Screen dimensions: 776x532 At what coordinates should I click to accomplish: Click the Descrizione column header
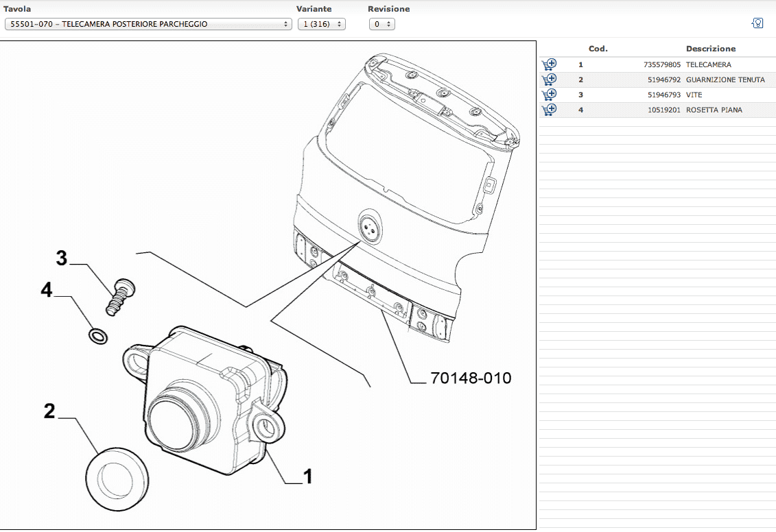[x=711, y=49]
